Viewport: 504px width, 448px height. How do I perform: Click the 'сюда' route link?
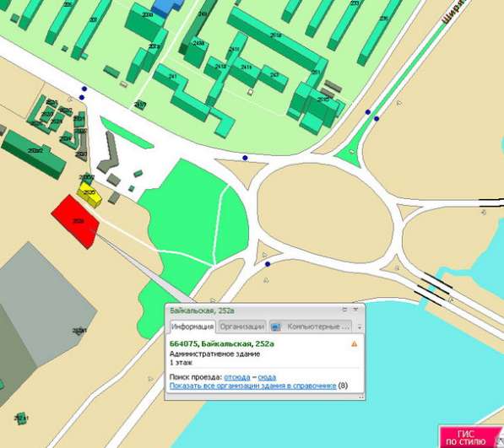click(x=267, y=377)
